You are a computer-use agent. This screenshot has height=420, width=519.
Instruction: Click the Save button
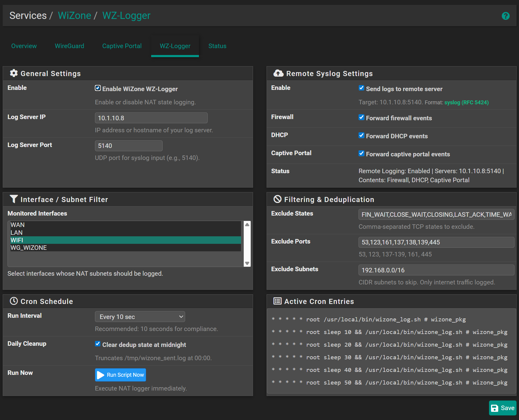tap(502, 408)
